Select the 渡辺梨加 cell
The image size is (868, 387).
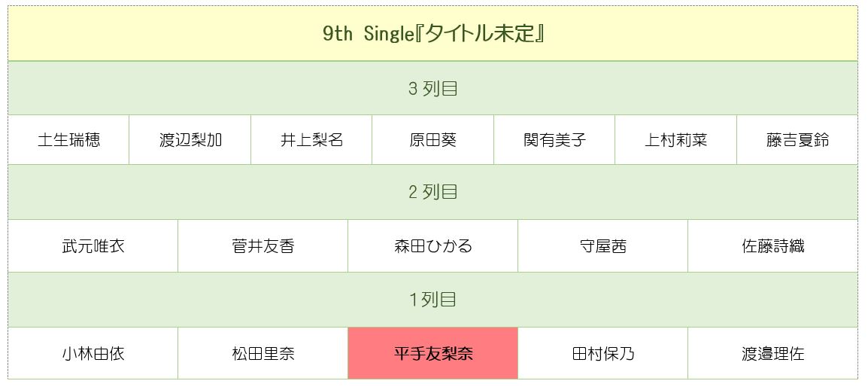click(190, 140)
